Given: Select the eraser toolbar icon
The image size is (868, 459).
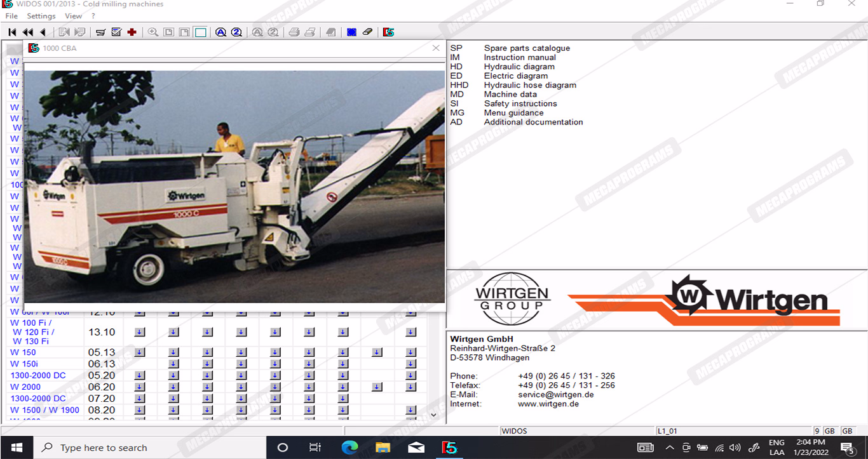Looking at the screenshot, I should [x=367, y=32].
